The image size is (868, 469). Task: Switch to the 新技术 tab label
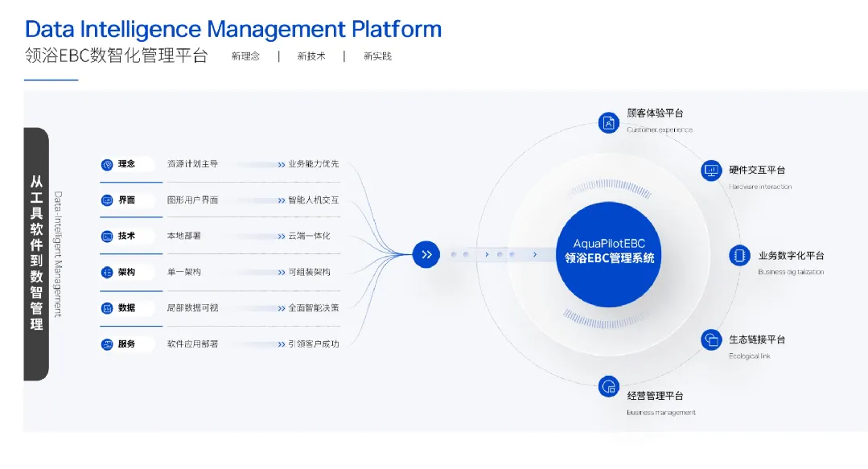click(311, 56)
